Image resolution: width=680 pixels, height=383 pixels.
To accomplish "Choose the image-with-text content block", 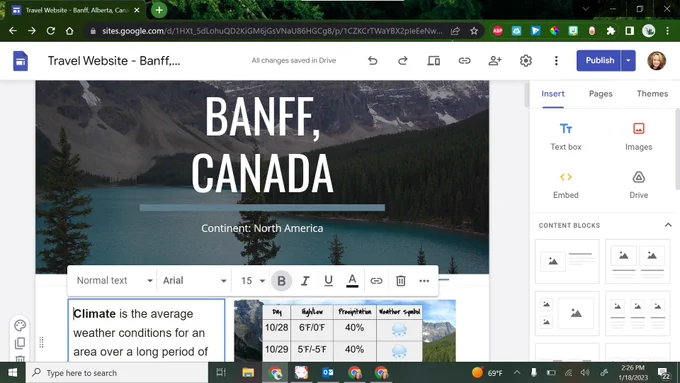I will [567, 261].
